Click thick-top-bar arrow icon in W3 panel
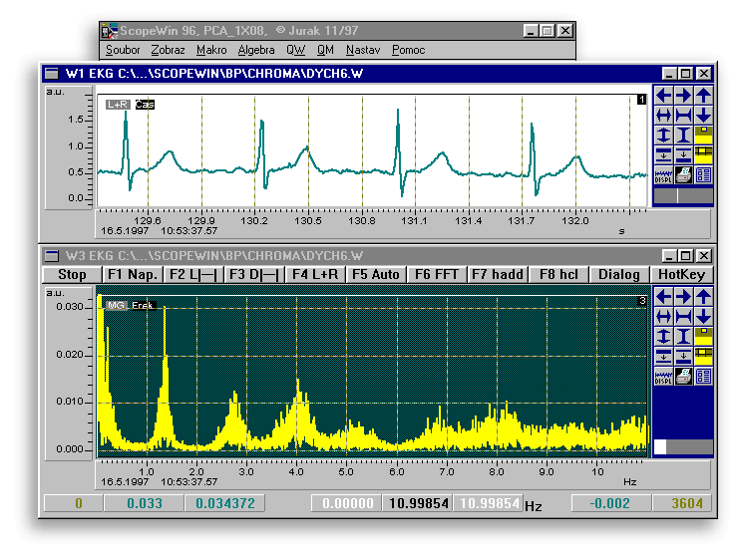736x560 pixels. click(x=663, y=356)
